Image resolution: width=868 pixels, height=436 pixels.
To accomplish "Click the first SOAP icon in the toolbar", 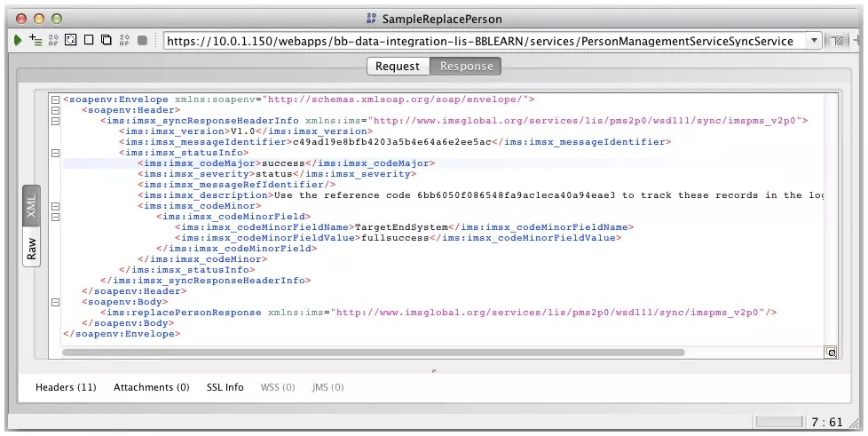I will point(53,40).
